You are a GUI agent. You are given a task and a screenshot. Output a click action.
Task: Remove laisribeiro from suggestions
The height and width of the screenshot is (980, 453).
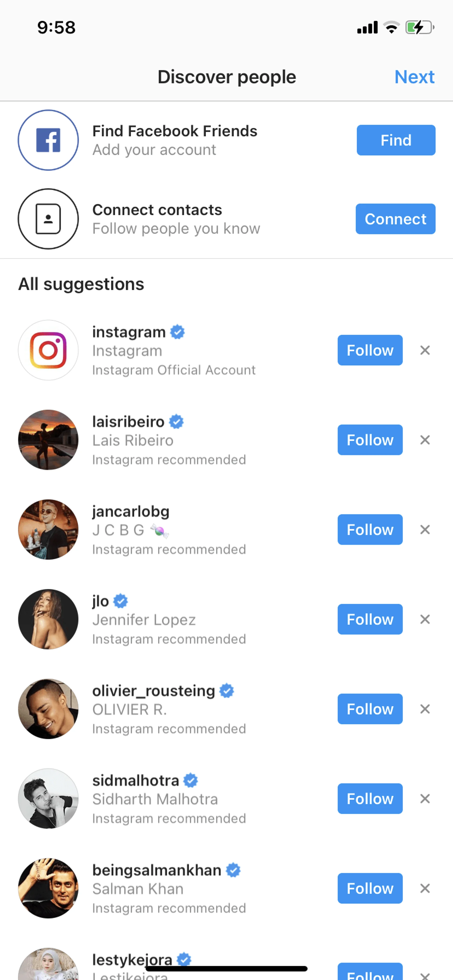pos(425,440)
